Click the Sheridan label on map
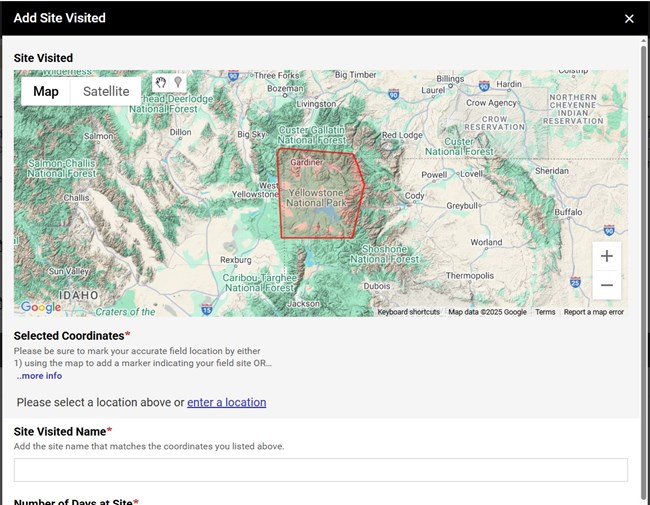This screenshot has width=650, height=505. pyautogui.click(x=551, y=171)
